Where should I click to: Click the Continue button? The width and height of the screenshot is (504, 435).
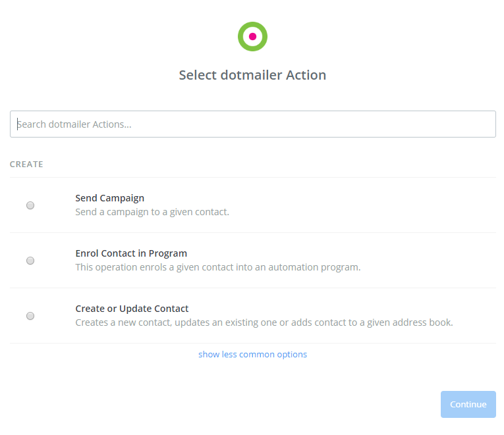click(468, 404)
